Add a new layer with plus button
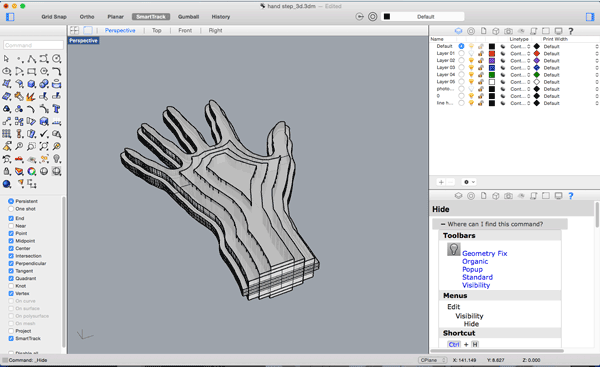The width and height of the screenshot is (600, 367). (441, 182)
